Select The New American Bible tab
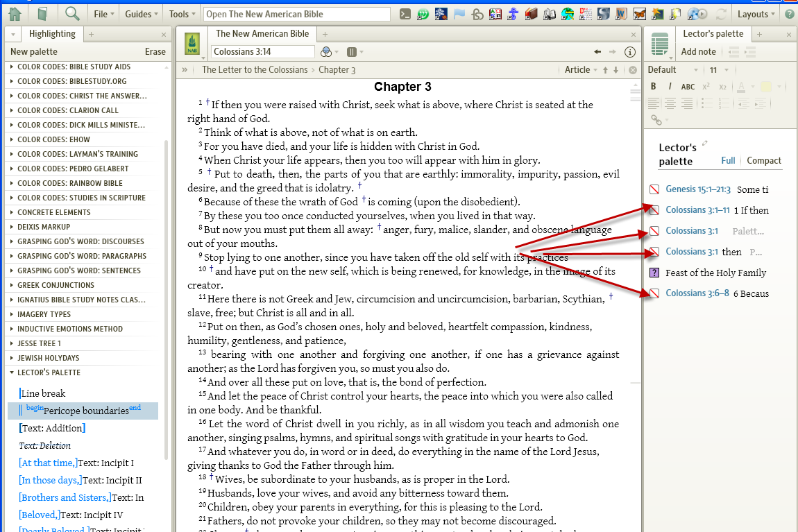 (262, 33)
